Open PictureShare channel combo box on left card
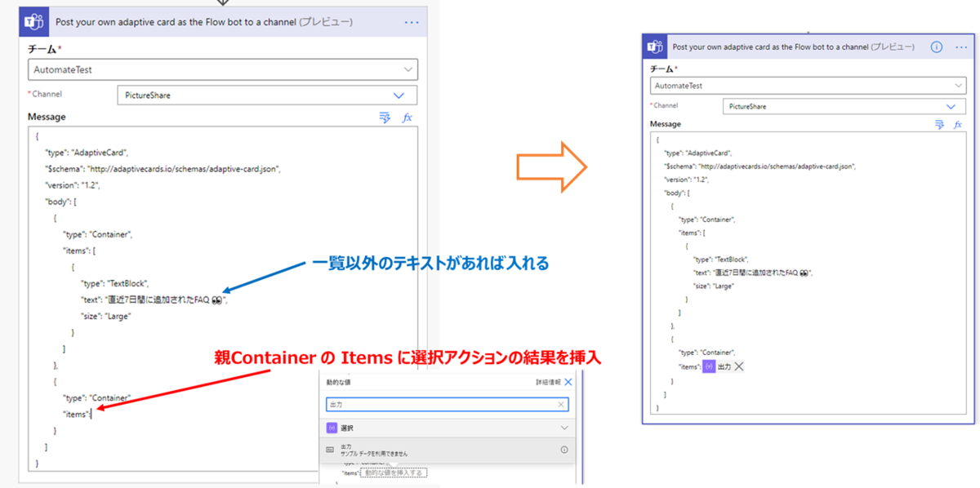 point(267,95)
